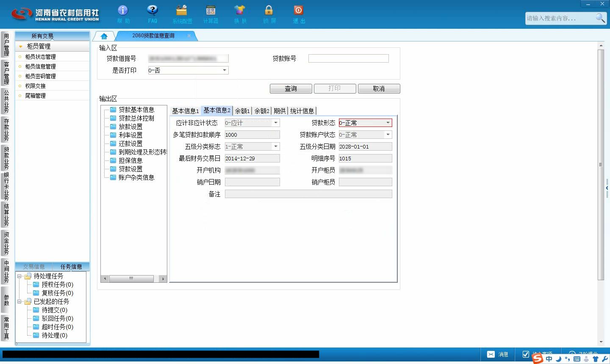
Task: Click the punctuation icon in IME bar
Action: 567,359
